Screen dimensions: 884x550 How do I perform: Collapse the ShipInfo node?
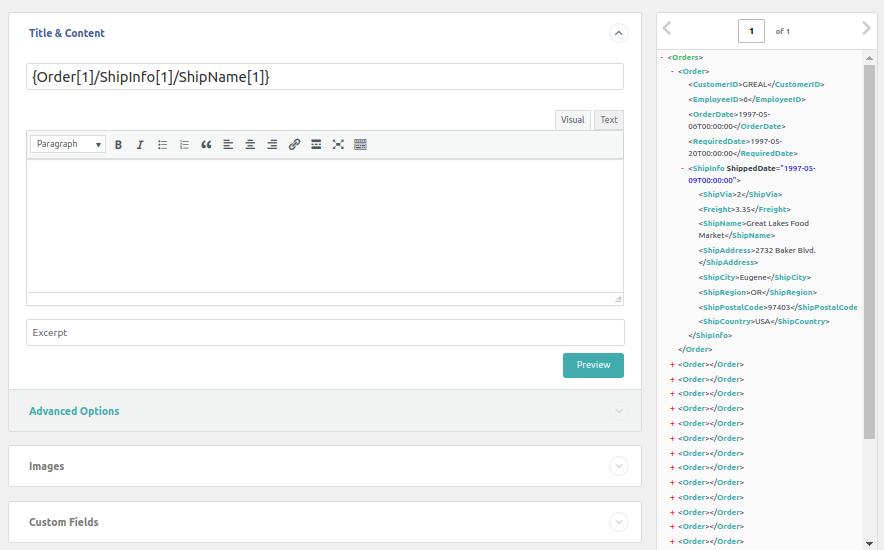(682, 168)
